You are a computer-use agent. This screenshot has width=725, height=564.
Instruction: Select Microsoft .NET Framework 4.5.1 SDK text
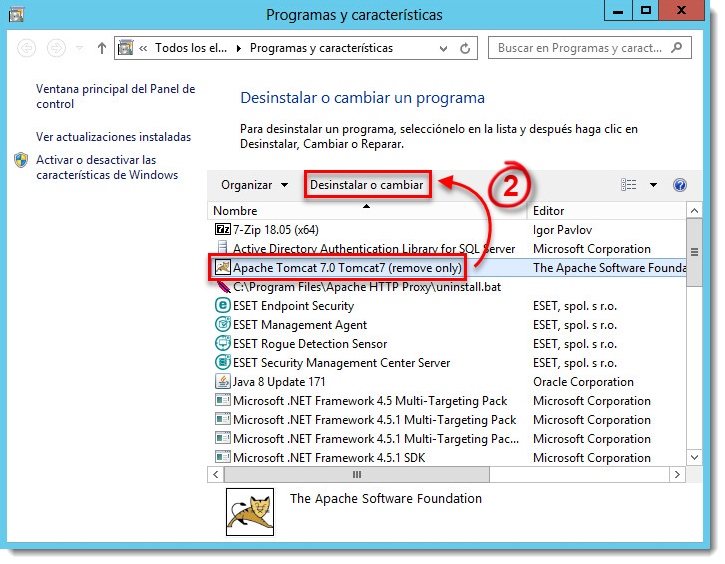tap(329, 457)
